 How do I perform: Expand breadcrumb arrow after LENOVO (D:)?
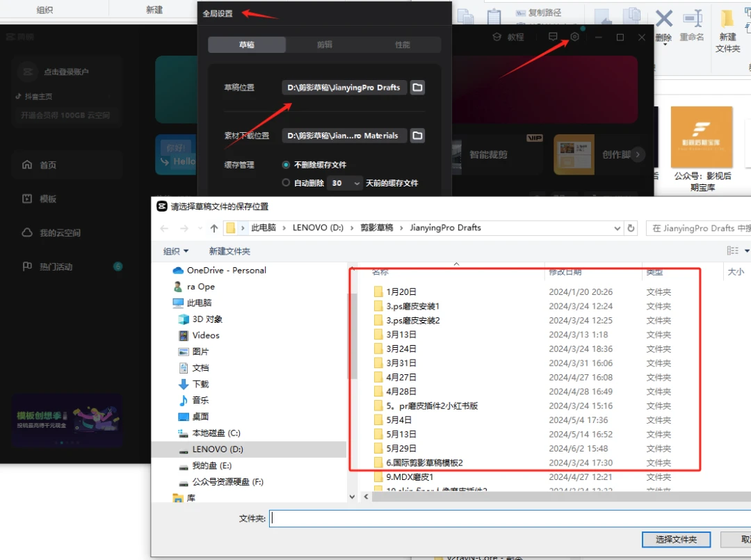click(352, 228)
